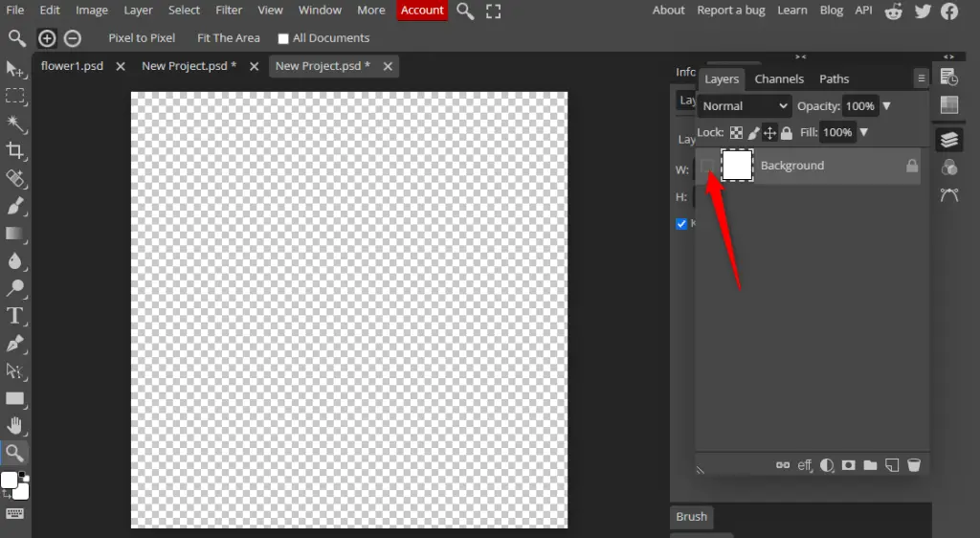Switch to the Channels tab
This screenshot has width=980, height=538.
pyautogui.click(x=779, y=79)
